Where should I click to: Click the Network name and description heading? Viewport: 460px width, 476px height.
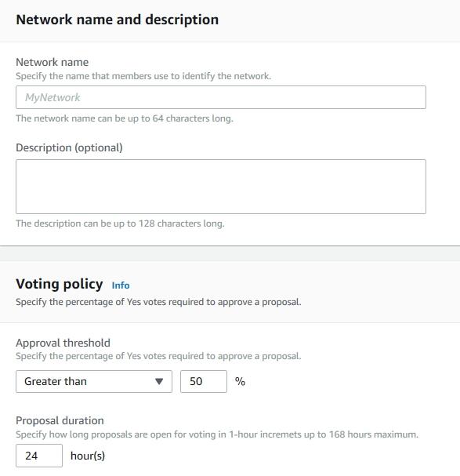(117, 20)
